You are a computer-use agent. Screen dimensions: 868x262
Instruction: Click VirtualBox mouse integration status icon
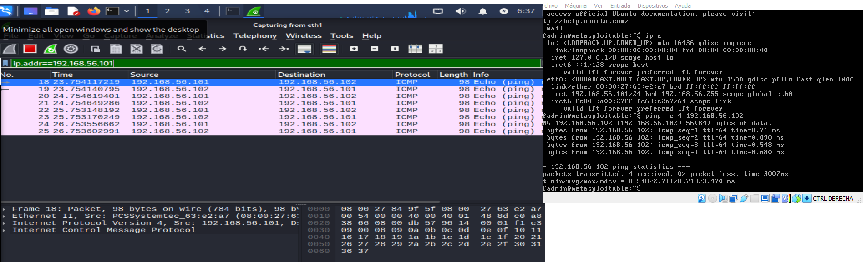click(797, 198)
